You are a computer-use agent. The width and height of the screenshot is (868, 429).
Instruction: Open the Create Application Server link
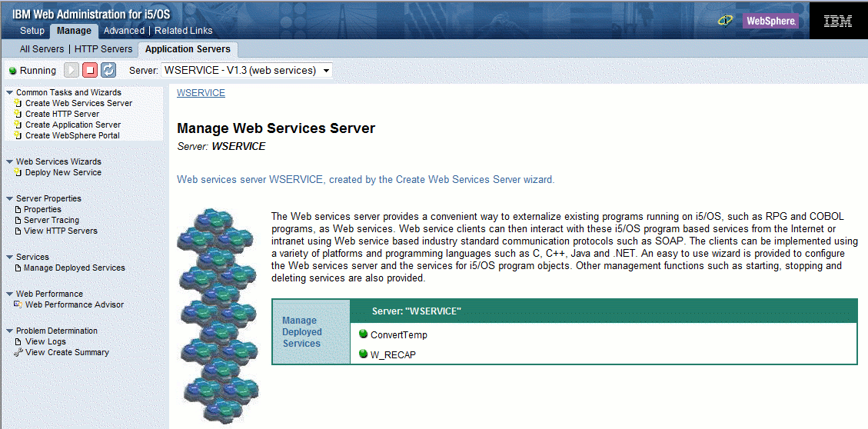72,125
